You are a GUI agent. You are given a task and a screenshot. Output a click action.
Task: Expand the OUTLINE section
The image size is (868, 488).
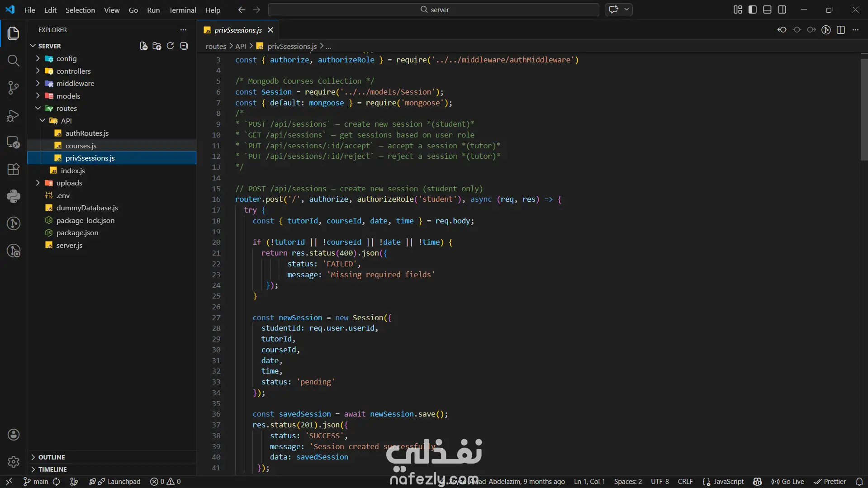(112, 457)
